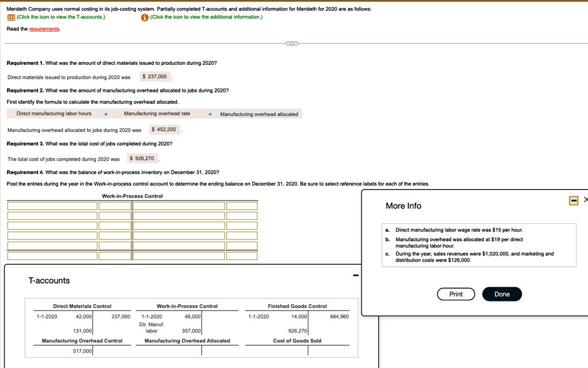This screenshot has width=588, height=368.
Task: Click the ellipsis icon below the instructions
Action: tap(292, 44)
